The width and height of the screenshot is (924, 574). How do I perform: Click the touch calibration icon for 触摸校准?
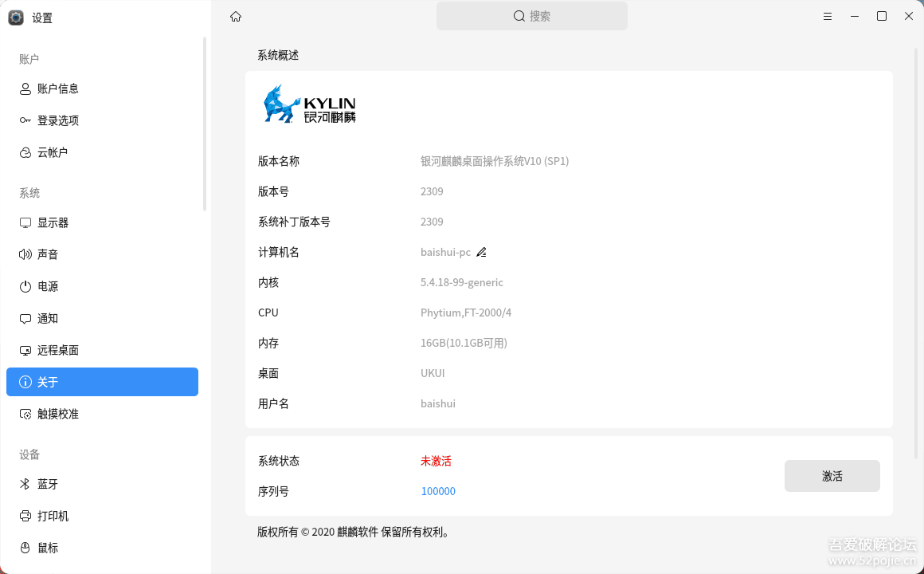click(25, 414)
